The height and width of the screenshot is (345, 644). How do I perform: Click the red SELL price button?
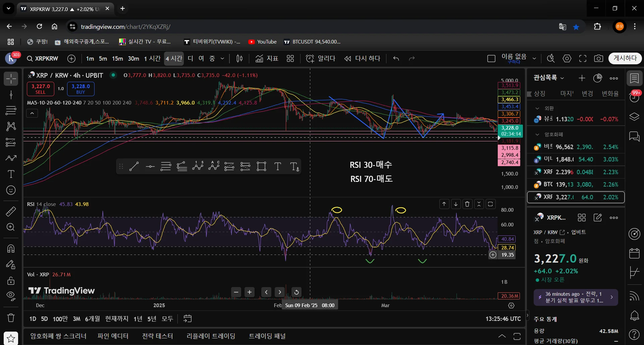[41, 89]
